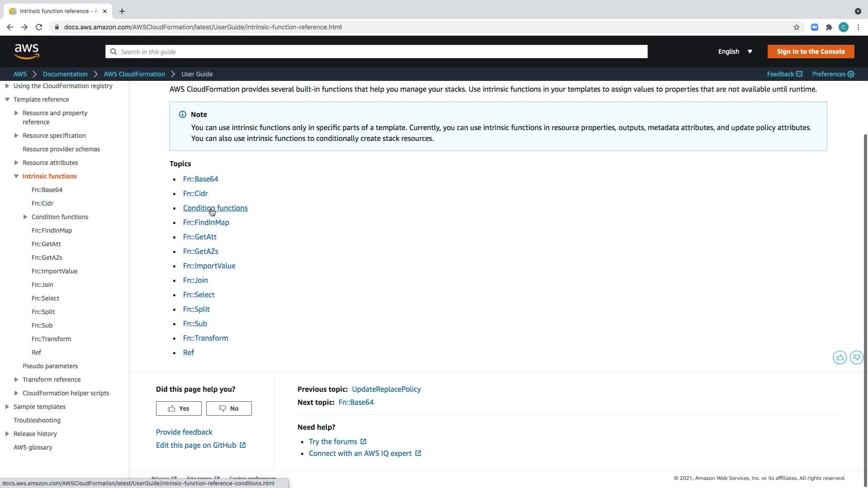Screen dimensions: 868x488
Task: Reload the page
Action: [x=39, y=27]
